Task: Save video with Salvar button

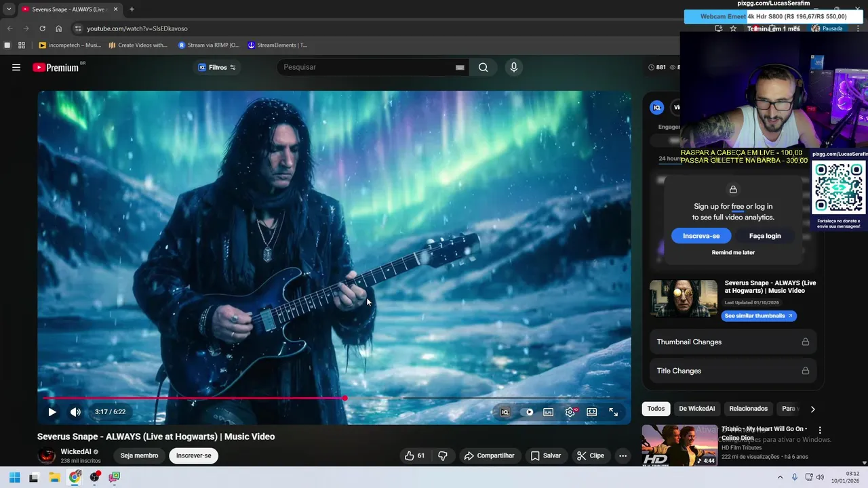Action: [546, 455]
